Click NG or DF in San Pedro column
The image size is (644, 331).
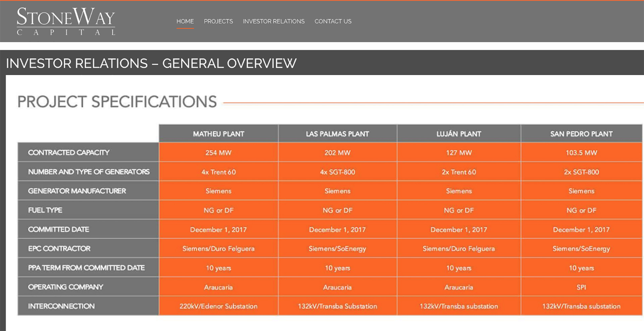coord(582,210)
